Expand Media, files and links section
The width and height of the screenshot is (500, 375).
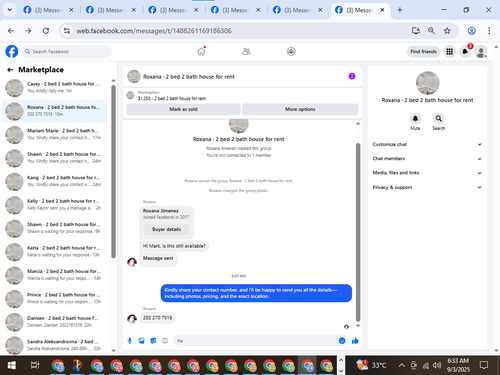(427, 173)
